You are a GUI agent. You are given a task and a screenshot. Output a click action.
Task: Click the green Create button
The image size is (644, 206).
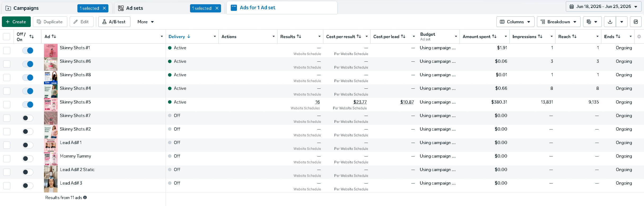tap(16, 22)
